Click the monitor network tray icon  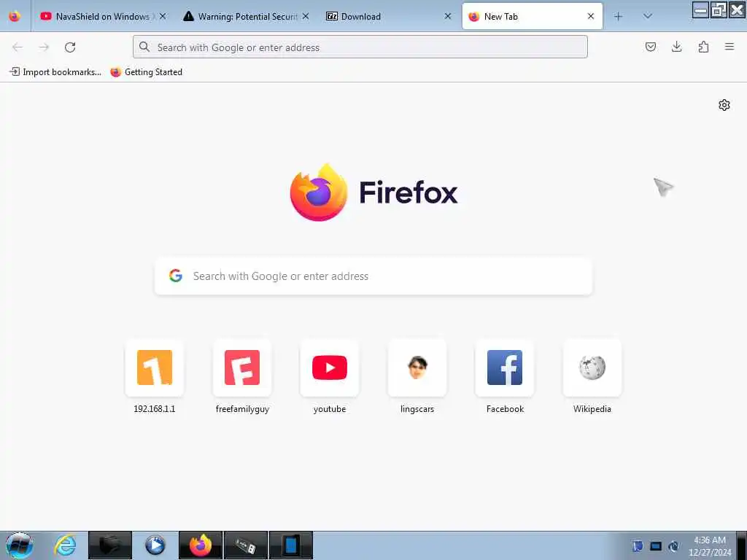656,546
